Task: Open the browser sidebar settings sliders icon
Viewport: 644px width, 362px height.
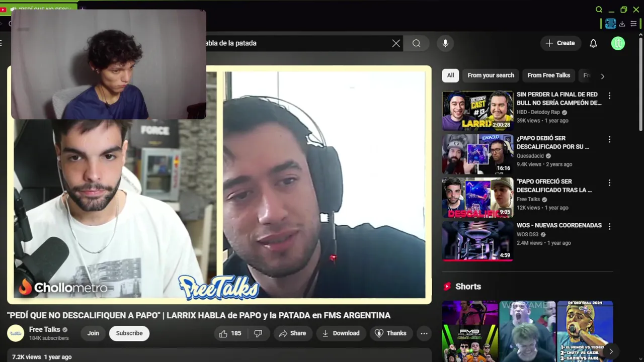Action: 633,24
